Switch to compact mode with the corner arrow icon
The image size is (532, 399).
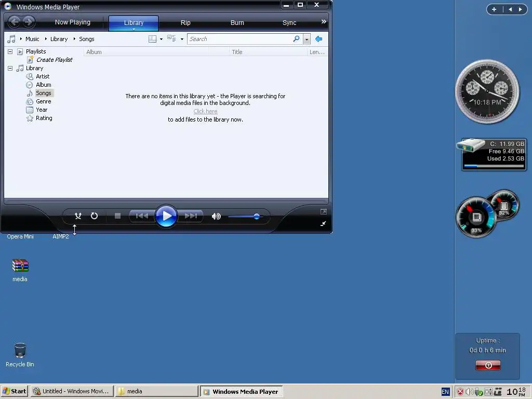pos(323,223)
